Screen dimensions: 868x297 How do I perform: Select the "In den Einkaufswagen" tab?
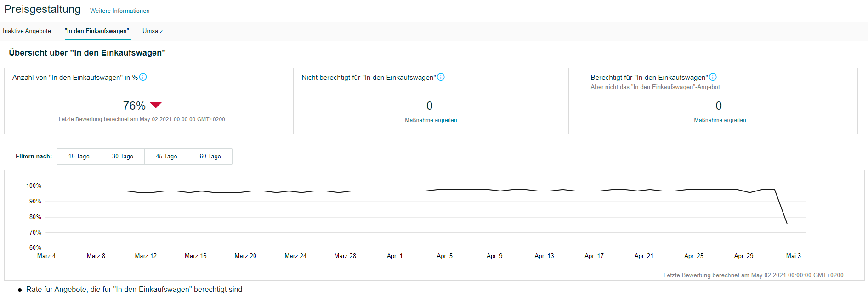tap(97, 31)
